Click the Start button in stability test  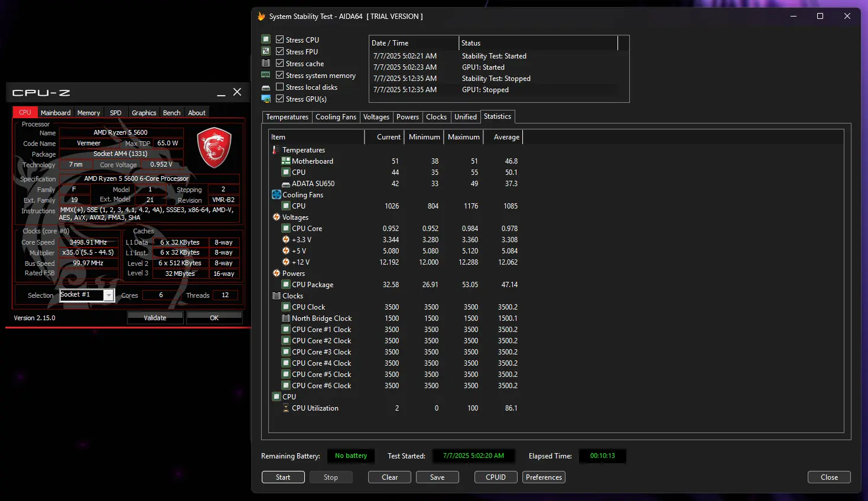283,477
